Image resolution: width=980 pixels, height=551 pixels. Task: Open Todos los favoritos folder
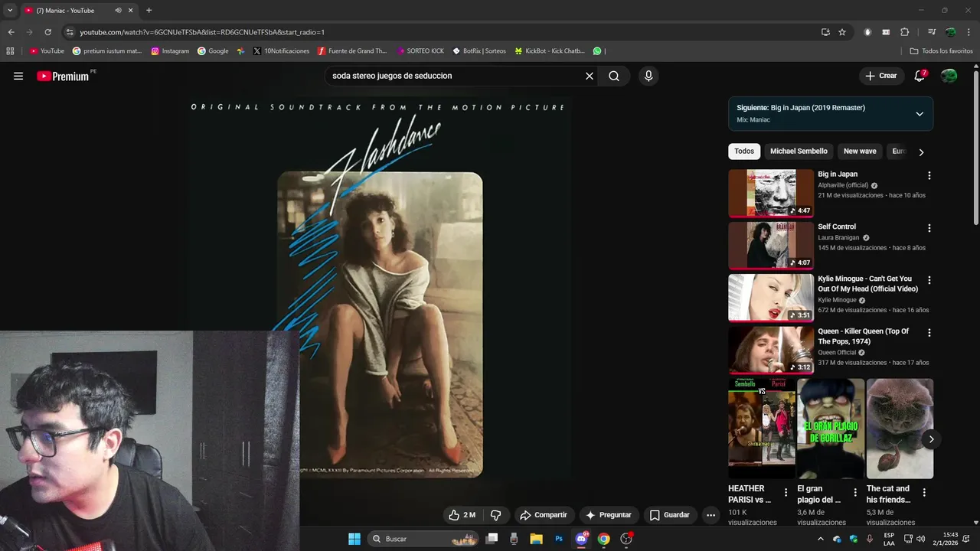[942, 51]
